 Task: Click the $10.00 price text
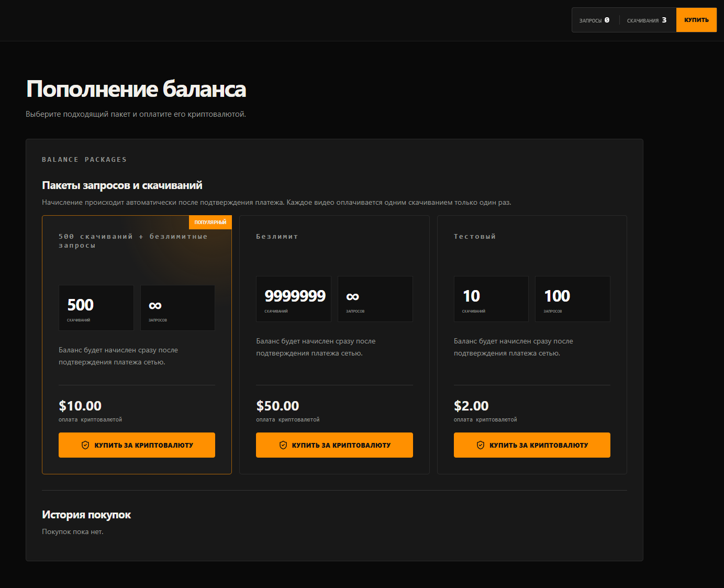click(x=80, y=406)
